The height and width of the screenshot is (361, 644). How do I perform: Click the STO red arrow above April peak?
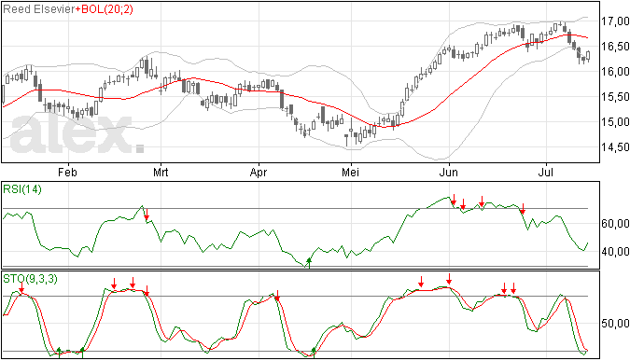coord(277,296)
